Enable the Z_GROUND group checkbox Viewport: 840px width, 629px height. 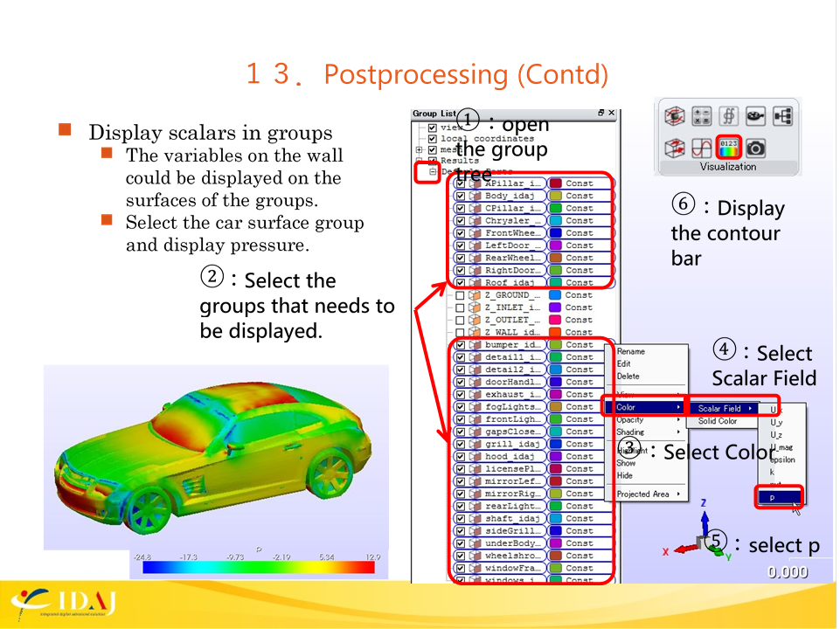tap(460, 295)
